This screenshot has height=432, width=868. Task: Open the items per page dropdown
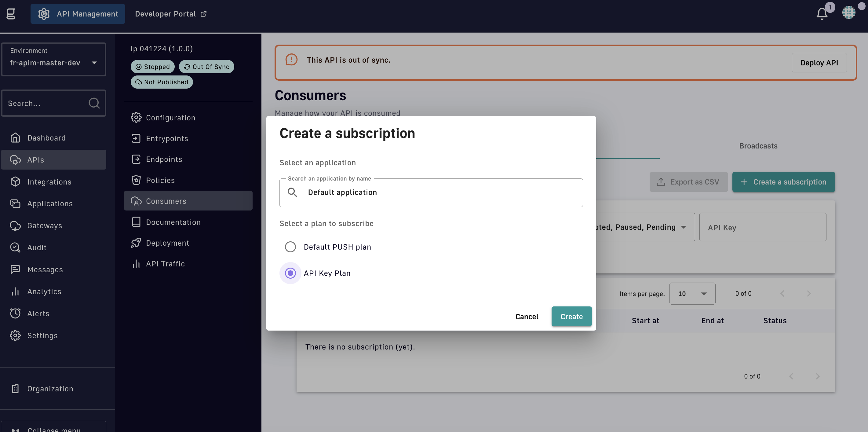click(x=692, y=294)
